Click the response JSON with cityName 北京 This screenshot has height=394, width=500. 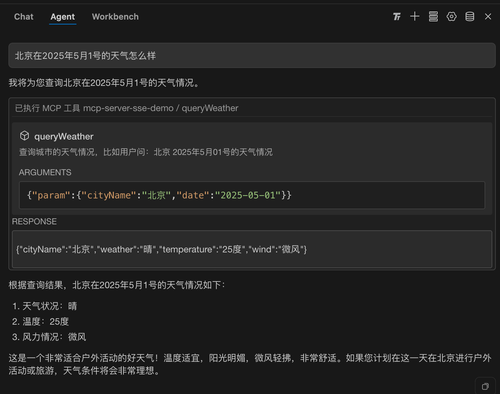coord(252,249)
